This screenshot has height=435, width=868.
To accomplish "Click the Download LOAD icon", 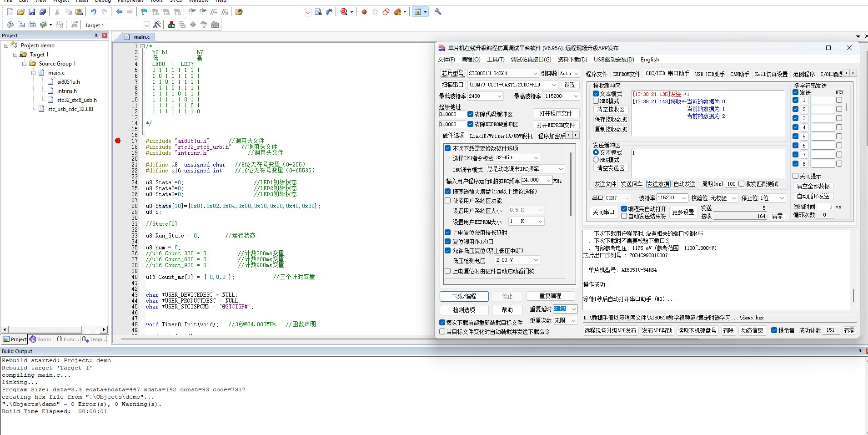I will 74,25.
